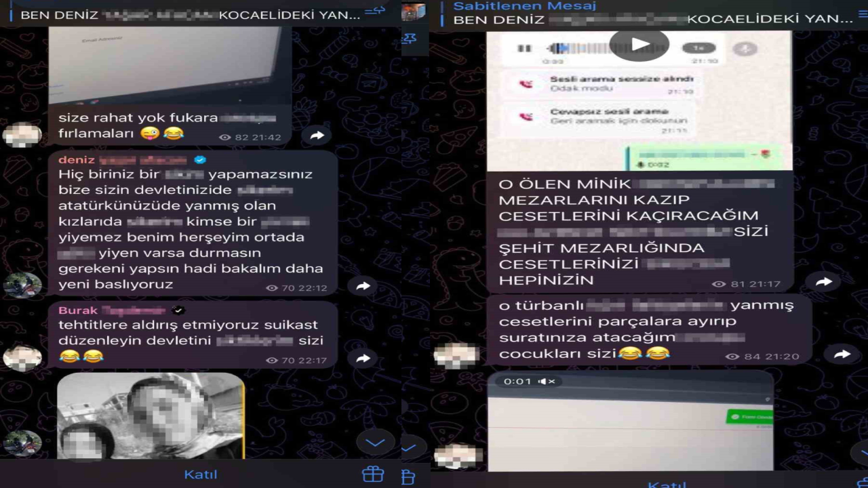Open pinned messages list icon in left header
868x488 pixels.
374,11
